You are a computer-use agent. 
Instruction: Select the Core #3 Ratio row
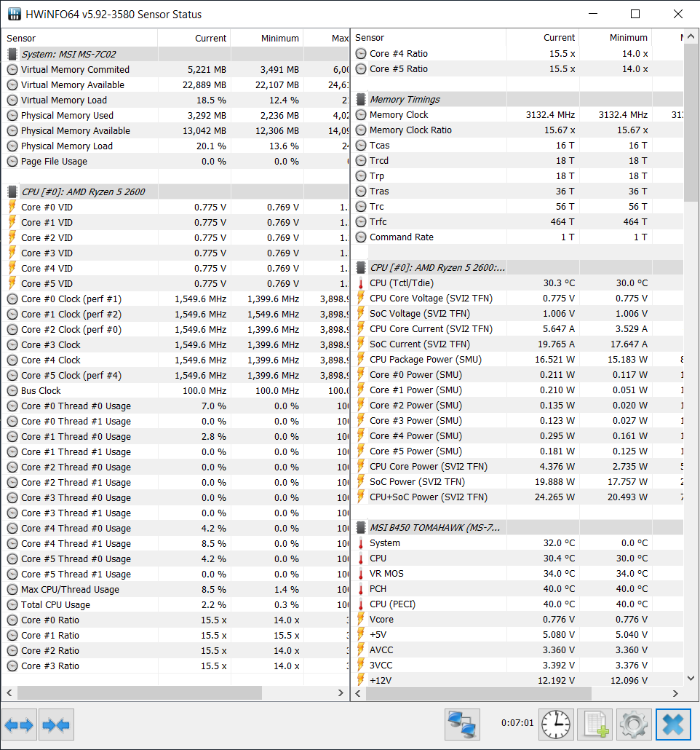(x=175, y=666)
